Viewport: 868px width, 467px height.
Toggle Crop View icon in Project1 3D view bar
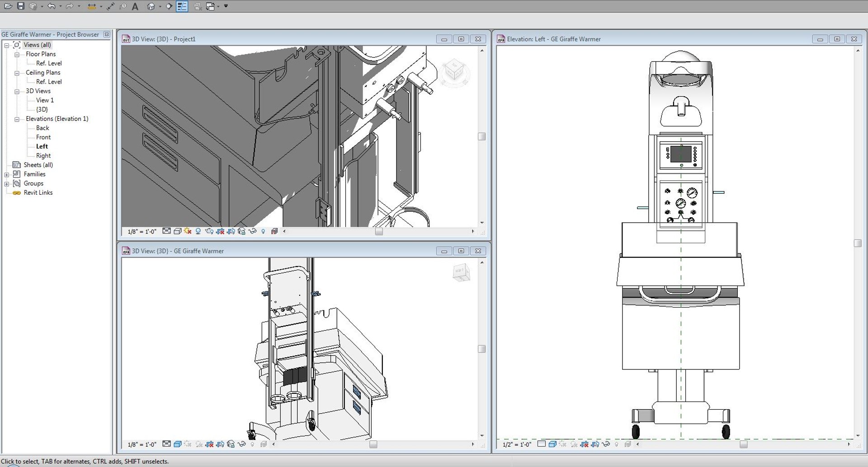click(x=220, y=231)
